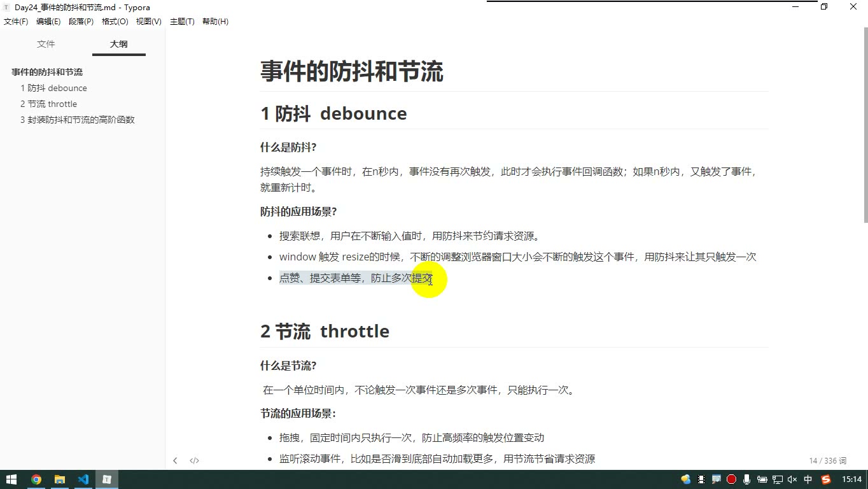Screen dimensions: 868x489
Task: Open the 主题(T) menu
Action: [182, 22]
